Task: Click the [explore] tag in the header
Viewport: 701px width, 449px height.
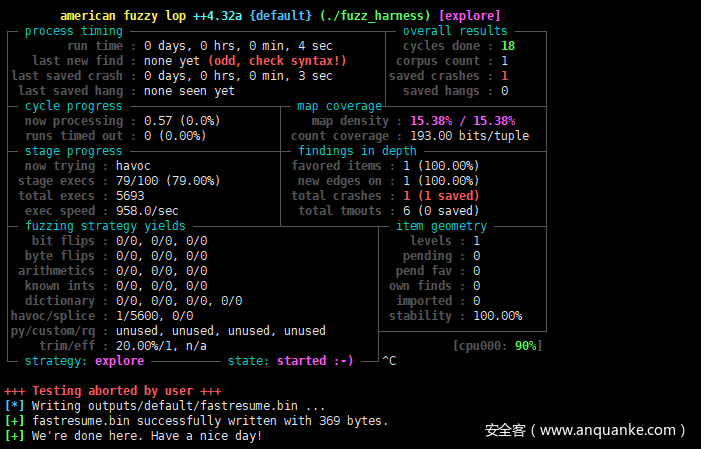Action: coord(470,16)
